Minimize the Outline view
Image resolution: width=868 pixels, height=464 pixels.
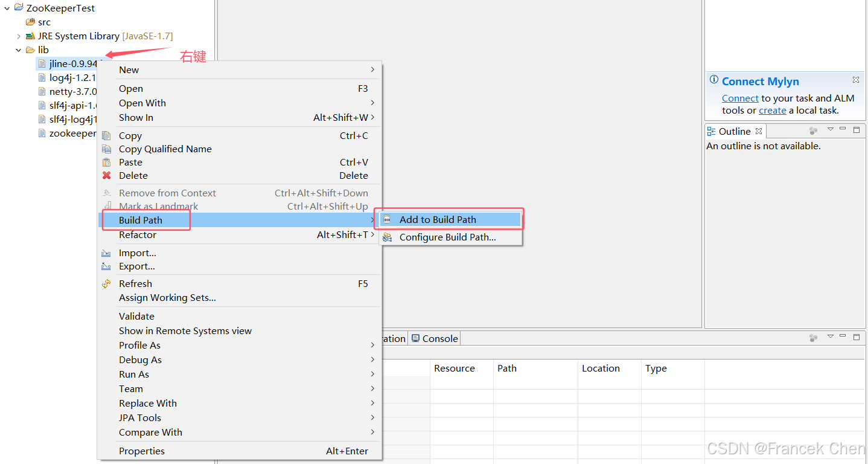tap(842, 129)
